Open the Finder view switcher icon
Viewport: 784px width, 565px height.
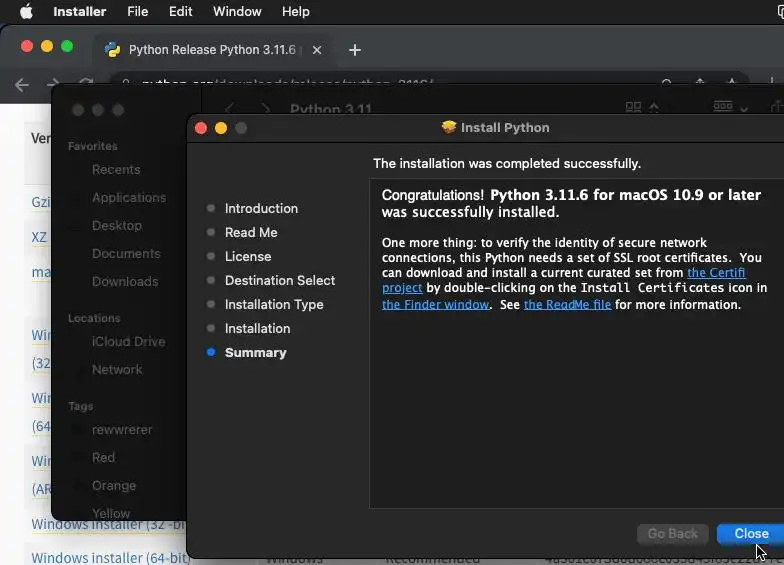coord(642,106)
